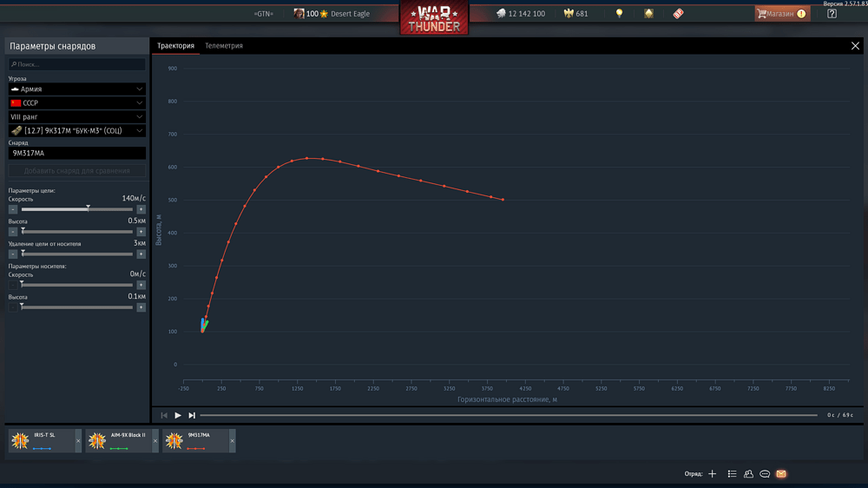The width and height of the screenshot is (868, 488).
Task: Jump to start of trajectory playback
Action: pos(164,415)
